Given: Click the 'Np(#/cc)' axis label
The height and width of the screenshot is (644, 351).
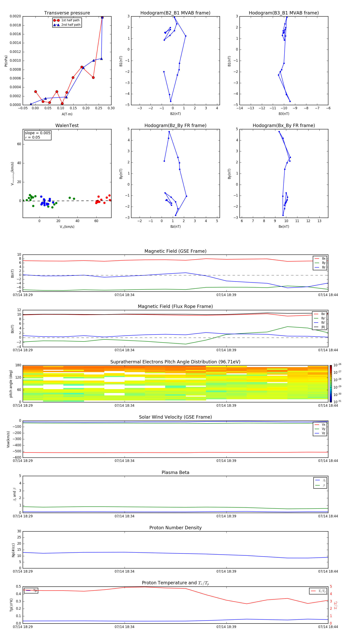Looking at the screenshot, I should (13, 550).
